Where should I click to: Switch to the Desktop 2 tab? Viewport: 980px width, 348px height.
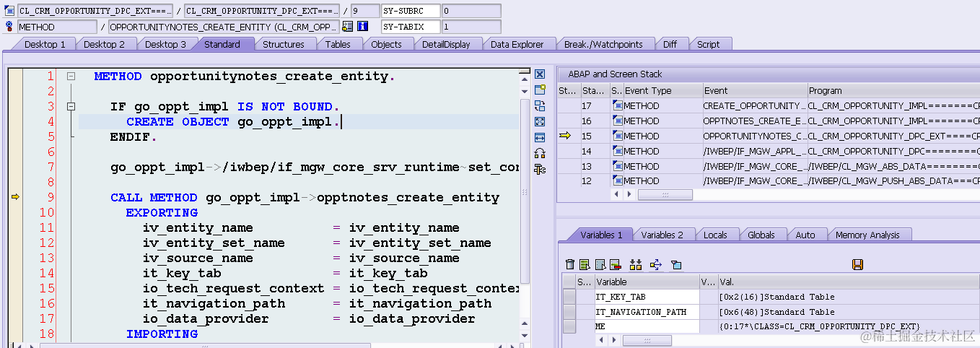[x=104, y=44]
